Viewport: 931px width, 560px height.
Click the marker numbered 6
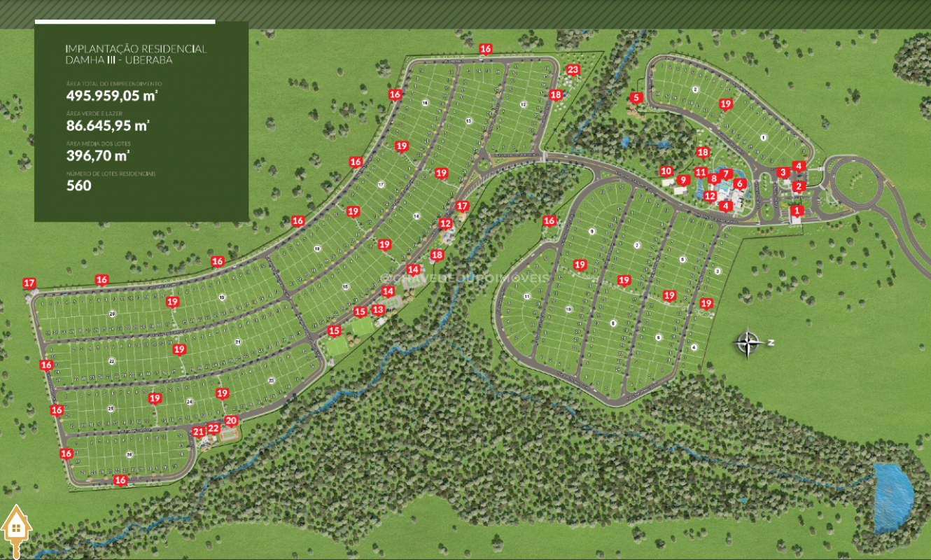(740, 184)
